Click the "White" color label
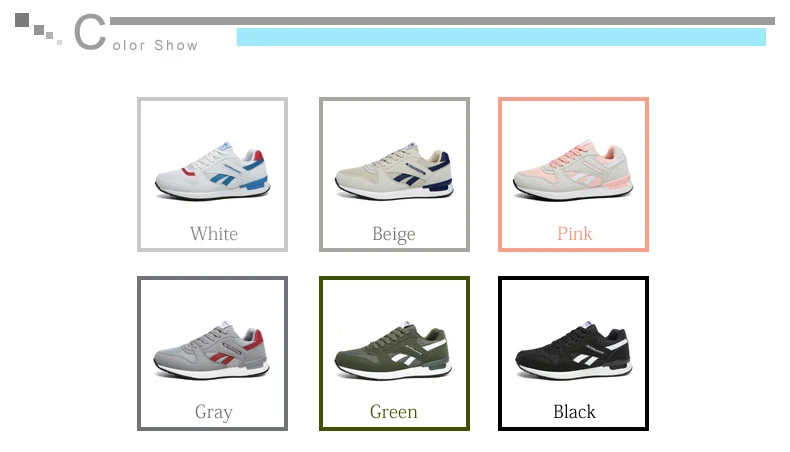This screenshot has height=452, width=790. coord(214,234)
